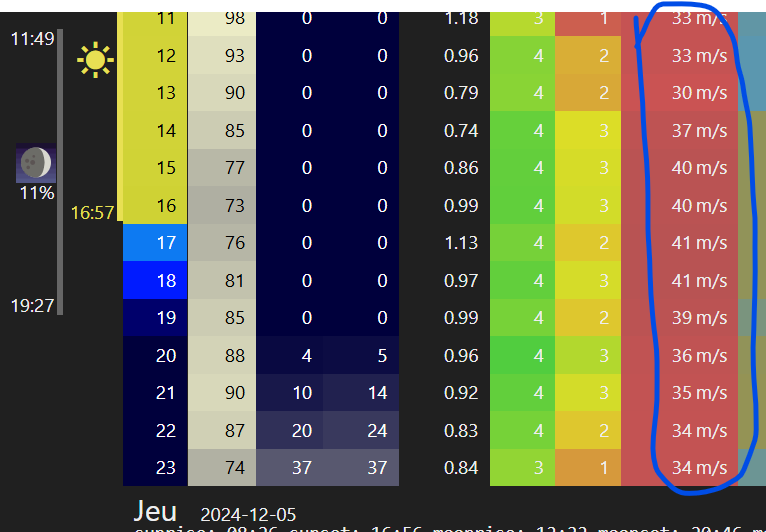
Task: Select hour 22 in the hour column
Action: coord(155,430)
